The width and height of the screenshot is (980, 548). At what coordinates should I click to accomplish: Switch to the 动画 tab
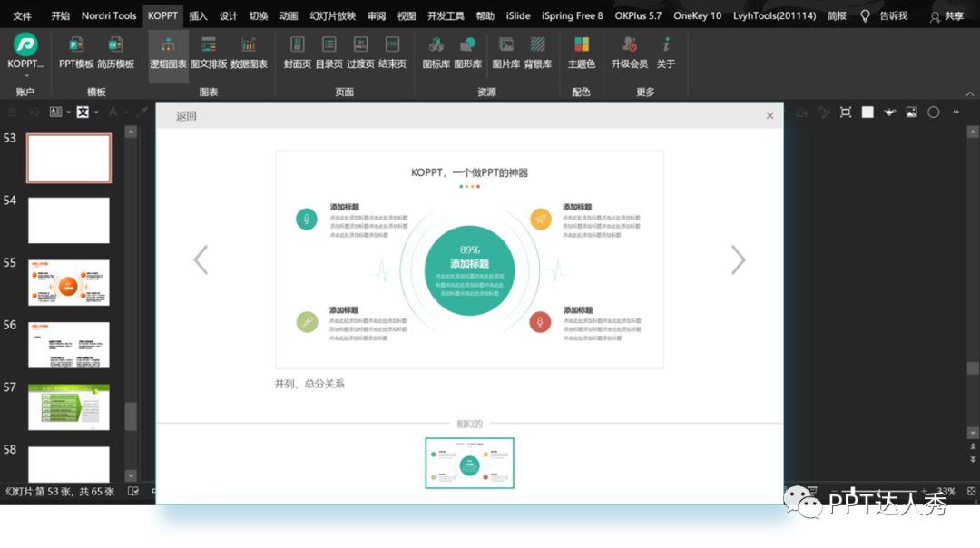point(289,15)
